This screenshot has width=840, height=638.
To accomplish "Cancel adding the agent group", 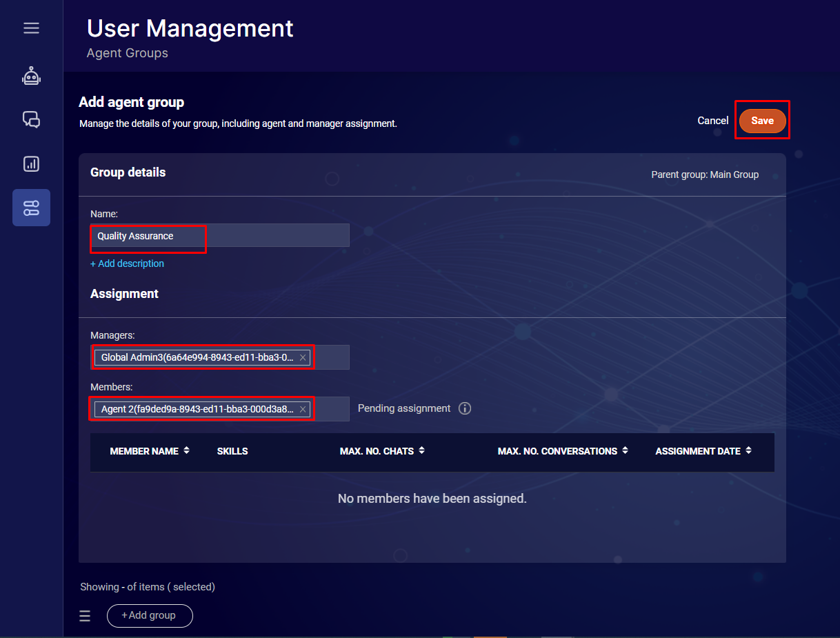I will [712, 121].
